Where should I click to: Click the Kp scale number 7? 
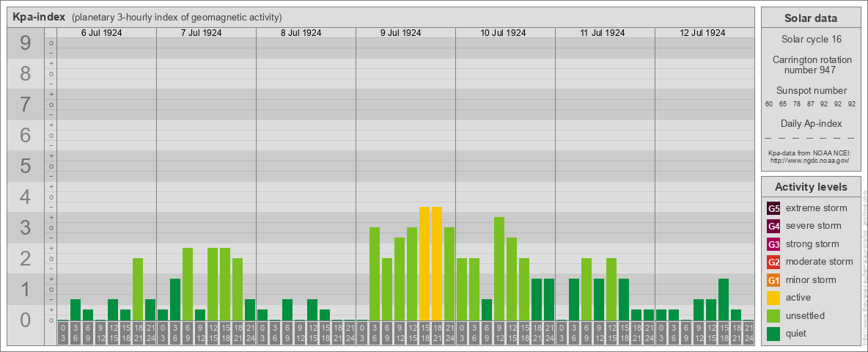click(26, 105)
